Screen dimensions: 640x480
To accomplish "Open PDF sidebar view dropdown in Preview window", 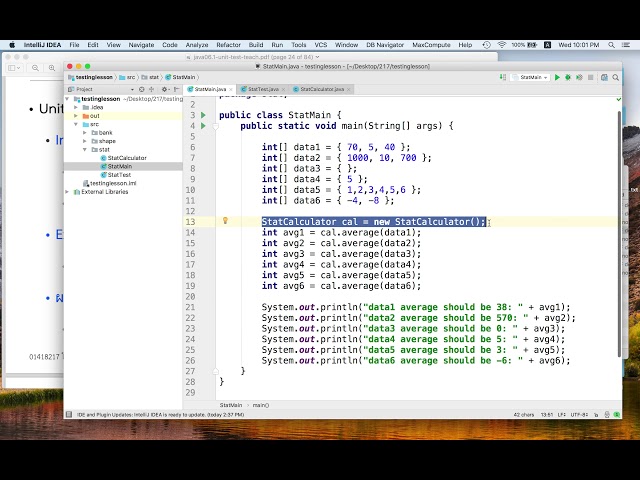I will point(14,68).
